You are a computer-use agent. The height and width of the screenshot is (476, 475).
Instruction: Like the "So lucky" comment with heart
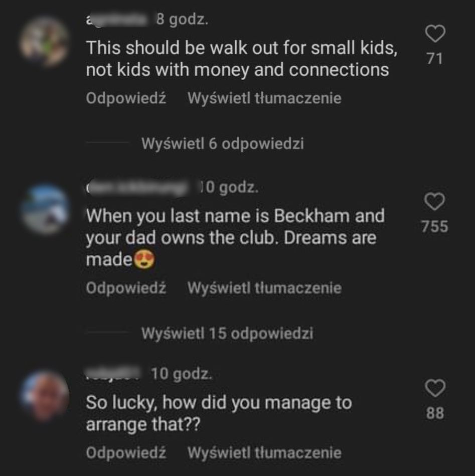(x=434, y=388)
